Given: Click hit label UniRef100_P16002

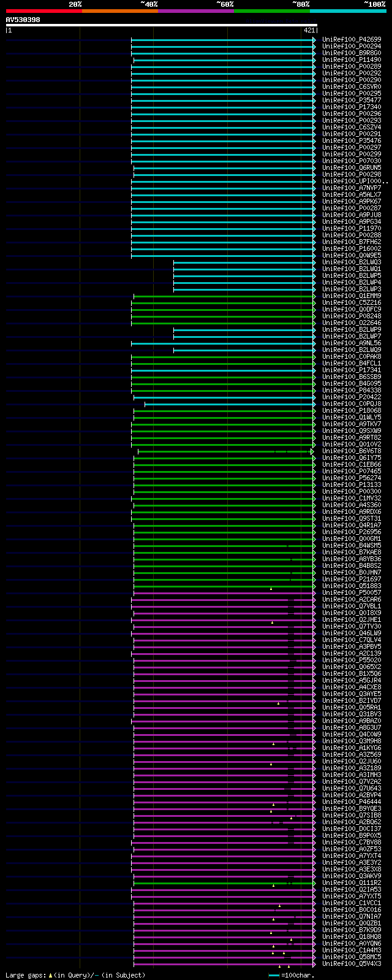Looking at the screenshot, I should tap(352, 248).
